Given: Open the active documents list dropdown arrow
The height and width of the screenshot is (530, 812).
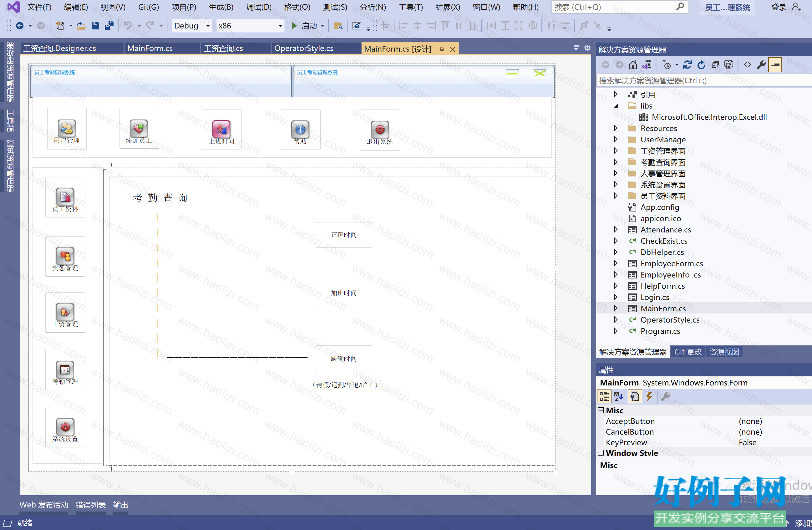Looking at the screenshot, I should [576, 48].
